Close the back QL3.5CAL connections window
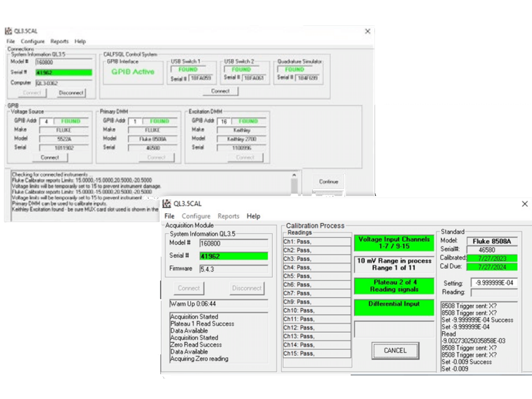The image size is (532, 399). pyautogui.click(x=368, y=32)
